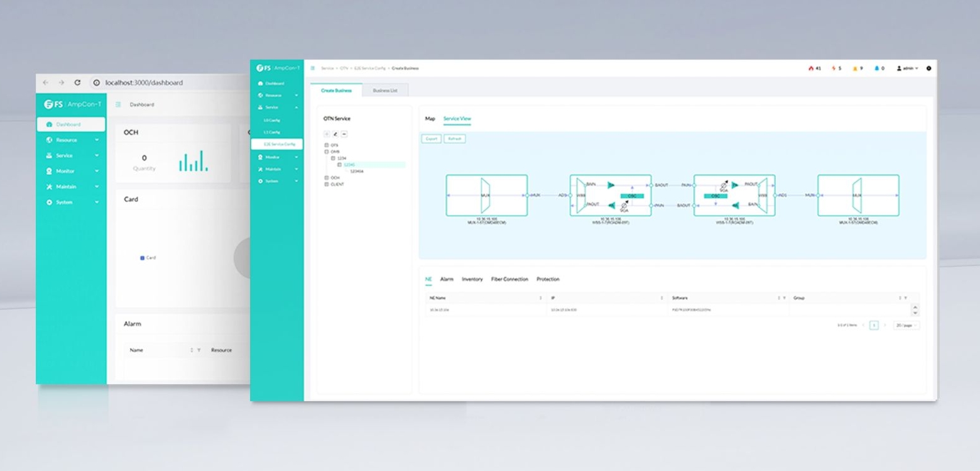Image resolution: width=980 pixels, height=471 pixels.
Task: Click the filter icon on the Software column
Action: [783, 297]
